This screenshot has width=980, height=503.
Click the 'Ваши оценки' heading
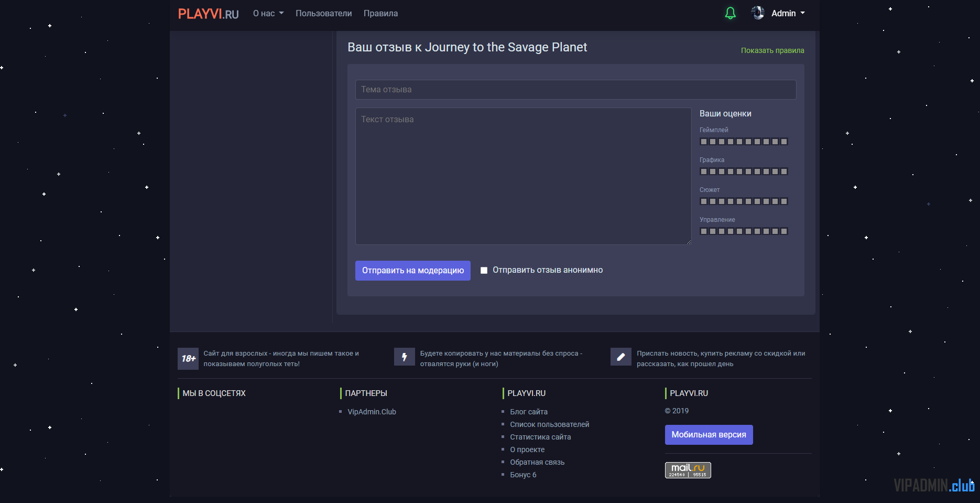[x=725, y=114]
